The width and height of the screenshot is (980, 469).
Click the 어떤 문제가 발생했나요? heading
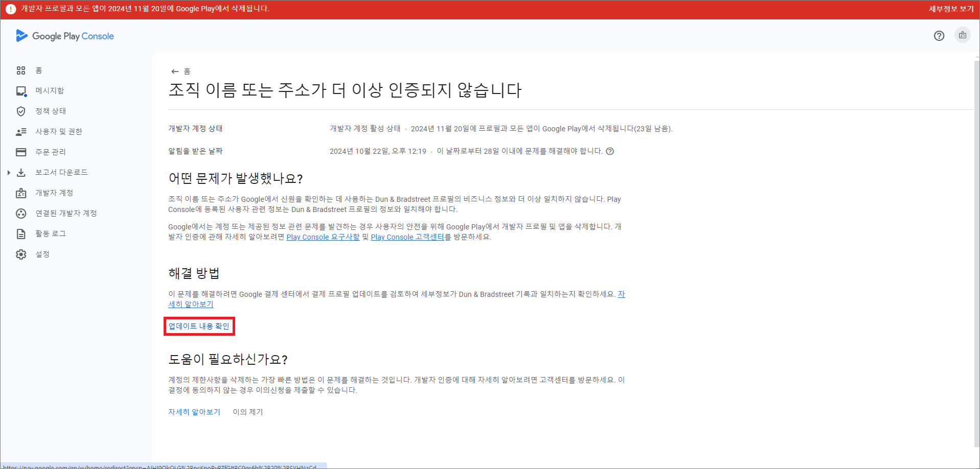(236, 178)
